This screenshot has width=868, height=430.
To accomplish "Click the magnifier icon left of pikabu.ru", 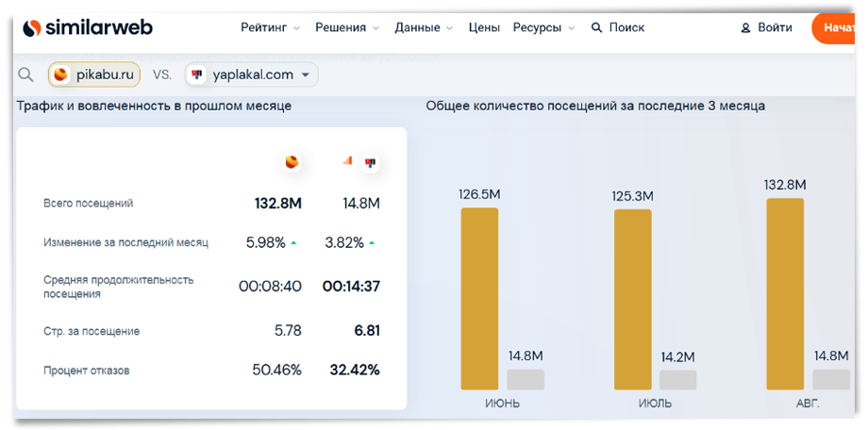I will pos(25,74).
